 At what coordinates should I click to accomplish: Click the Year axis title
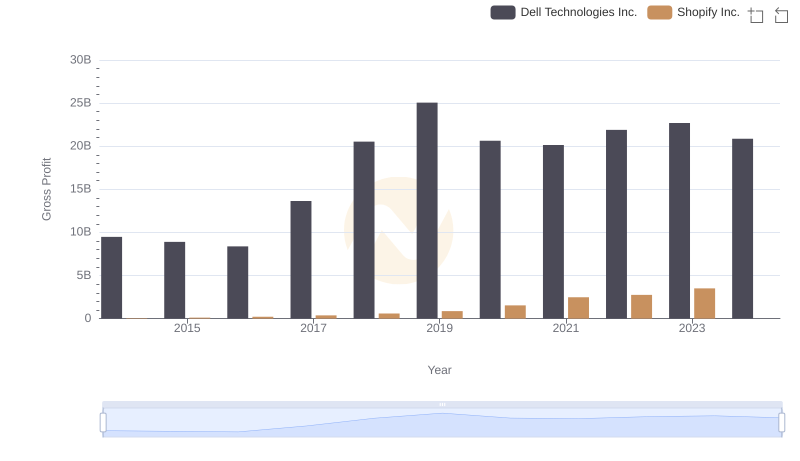click(x=439, y=370)
